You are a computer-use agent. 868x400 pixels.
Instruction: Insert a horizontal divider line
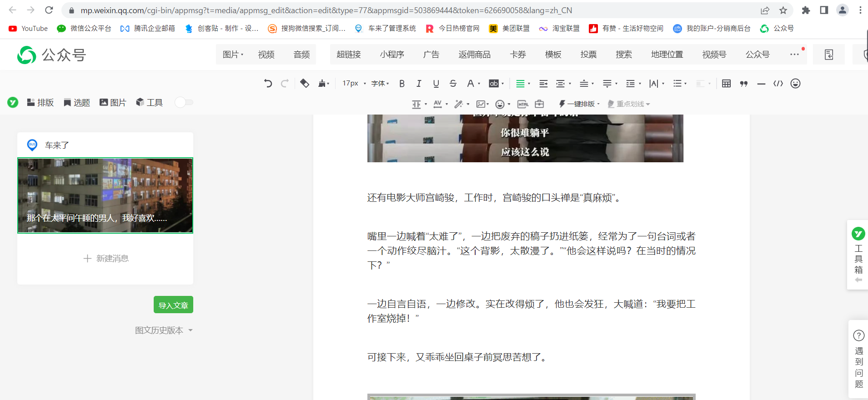[x=761, y=84]
